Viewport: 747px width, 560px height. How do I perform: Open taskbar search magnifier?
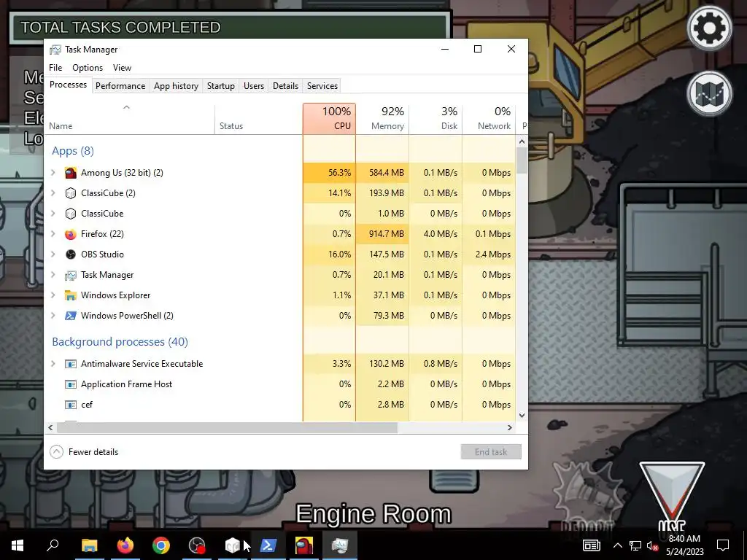pos(53,545)
